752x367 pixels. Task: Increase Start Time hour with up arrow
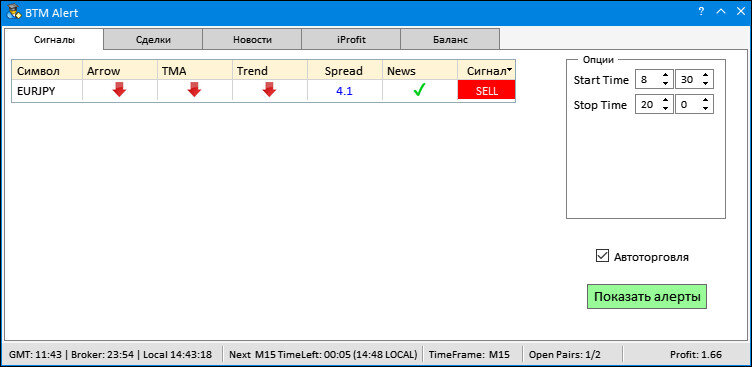pyautogui.click(x=665, y=75)
